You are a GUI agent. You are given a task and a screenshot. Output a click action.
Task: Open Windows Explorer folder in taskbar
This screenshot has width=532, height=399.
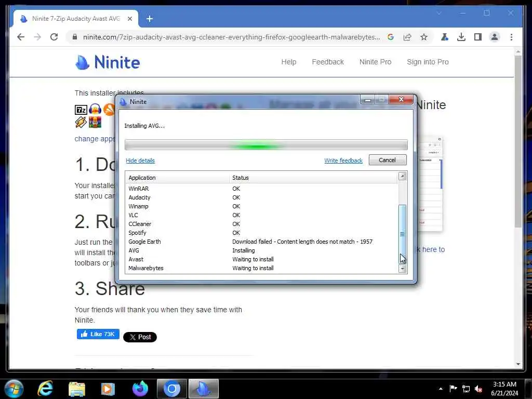(77, 389)
